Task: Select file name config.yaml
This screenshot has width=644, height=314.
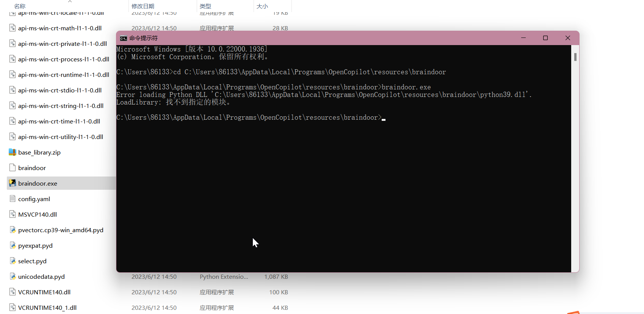Action: click(x=34, y=199)
